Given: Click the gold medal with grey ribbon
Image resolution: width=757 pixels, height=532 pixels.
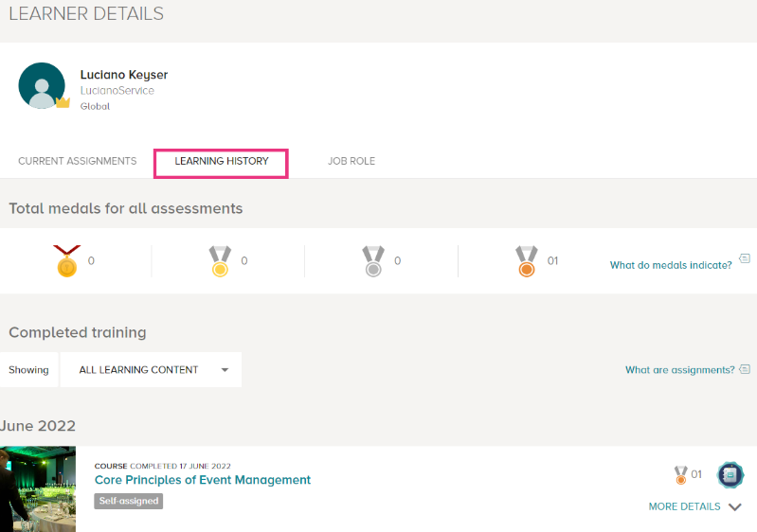Looking at the screenshot, I should (220, 261).
